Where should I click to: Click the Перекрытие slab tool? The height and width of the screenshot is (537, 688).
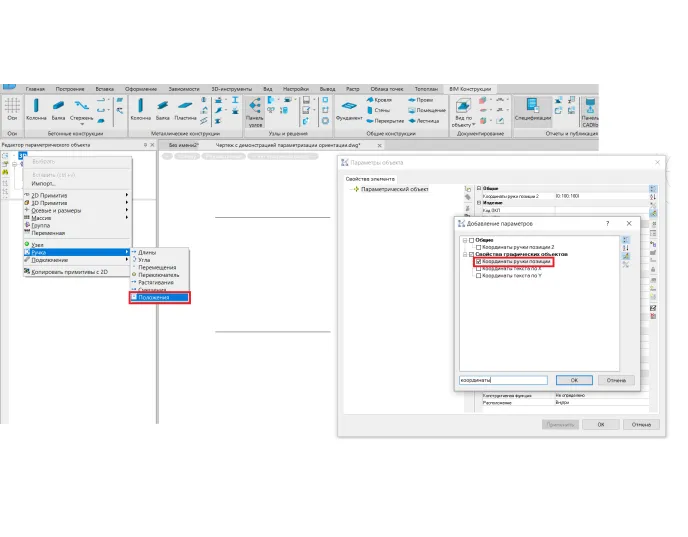click(x=385, y=121)
